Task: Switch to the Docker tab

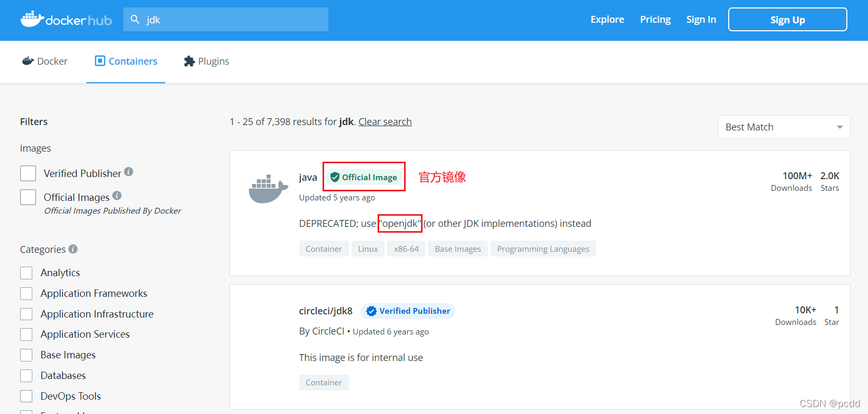Action: pyautogui.click(x=45, y=61)
